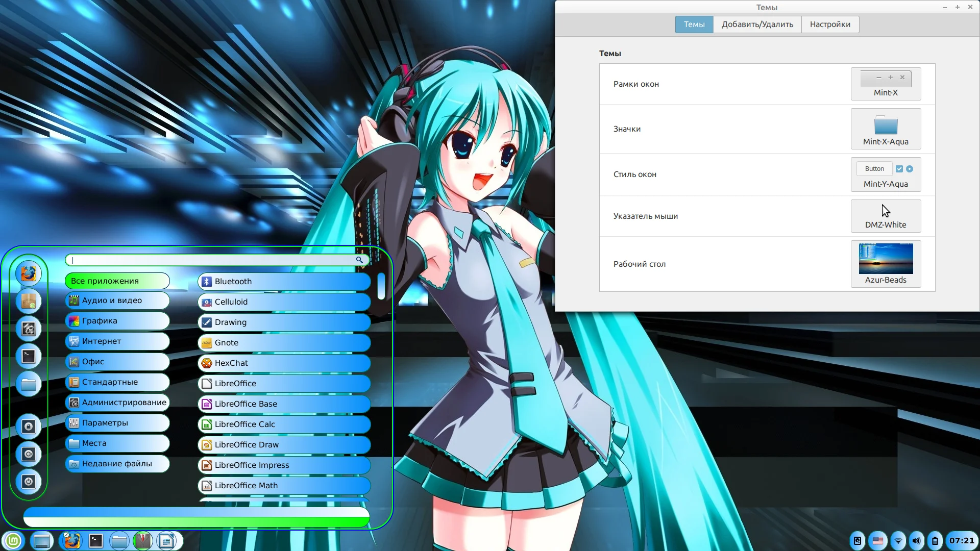Open the Azur-Beads desktop theme chooser
The width and height of the screenshot is (980, 551).
point(886,264)
